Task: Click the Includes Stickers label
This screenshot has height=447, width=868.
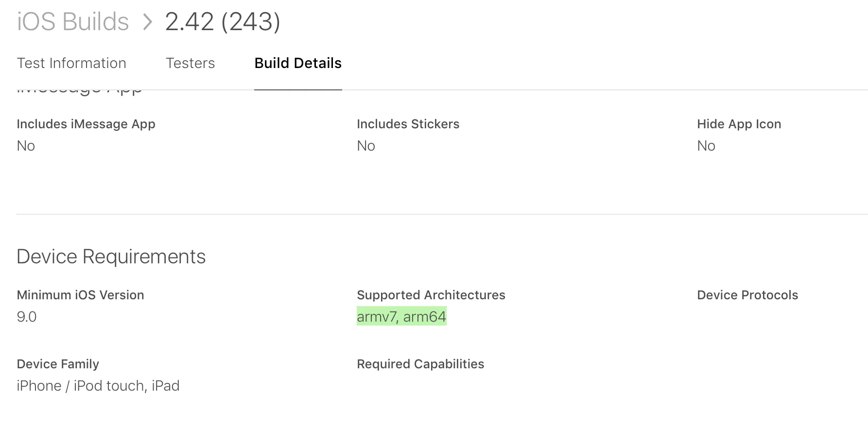Action: tap(408, 124)
